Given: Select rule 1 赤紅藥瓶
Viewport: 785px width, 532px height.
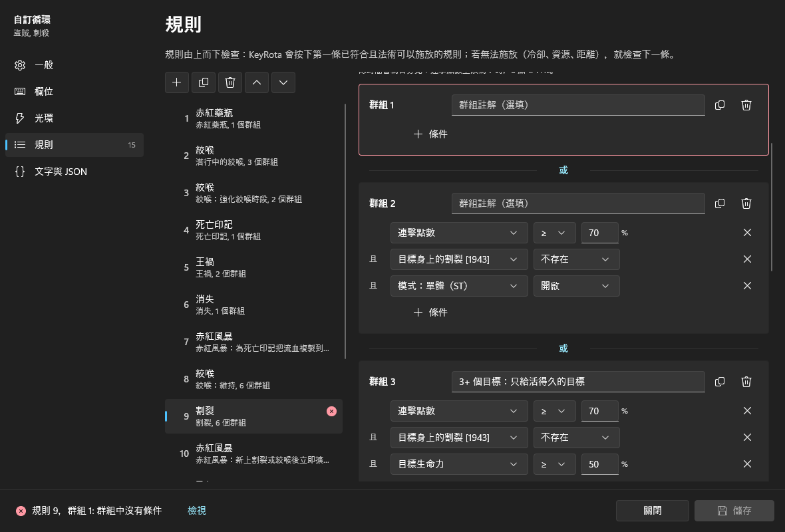Looking at the screenshot, I should (254, 118).
